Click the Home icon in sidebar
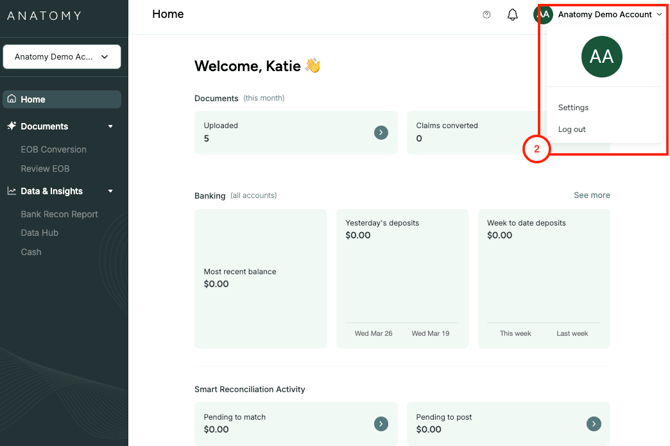The width and height of the screenshot is (670, 446). pyautogui.click(x=12, y=99)
